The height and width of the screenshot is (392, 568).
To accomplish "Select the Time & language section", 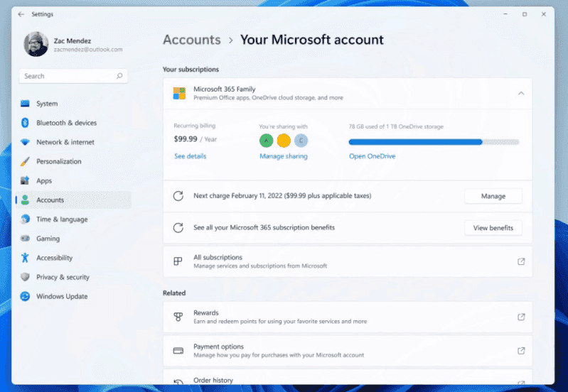I will coord(62,219).
